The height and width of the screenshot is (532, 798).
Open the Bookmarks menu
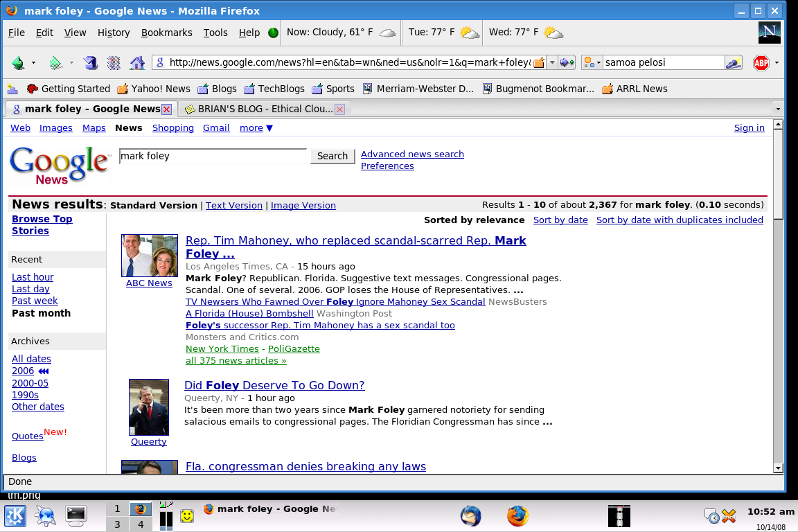point(166,33)
